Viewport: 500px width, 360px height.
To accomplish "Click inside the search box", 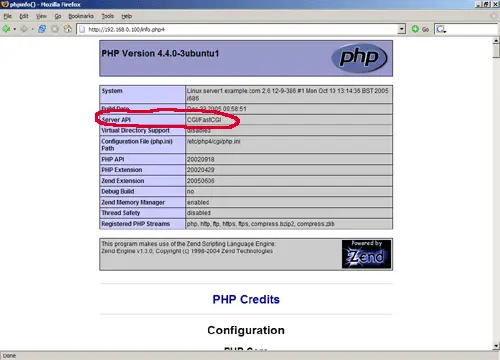I will pos(472,29).
